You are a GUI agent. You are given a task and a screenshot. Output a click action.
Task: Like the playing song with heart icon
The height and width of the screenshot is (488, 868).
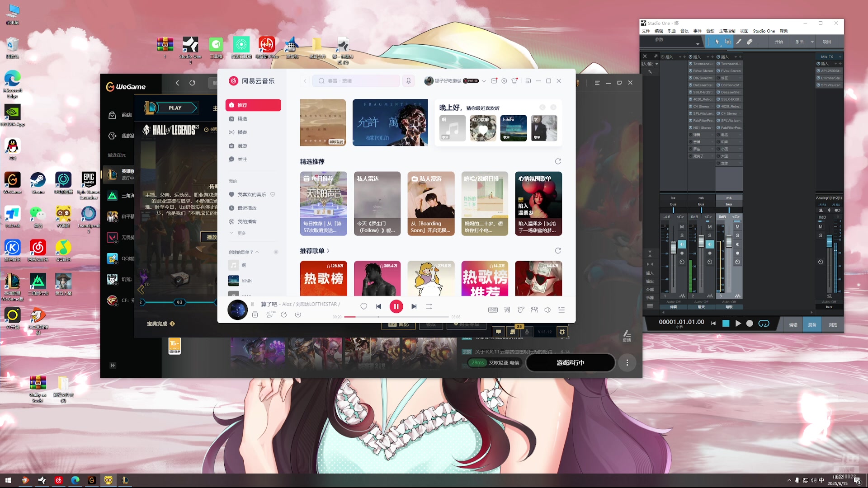pyautogui.click(x=363, y=306)
